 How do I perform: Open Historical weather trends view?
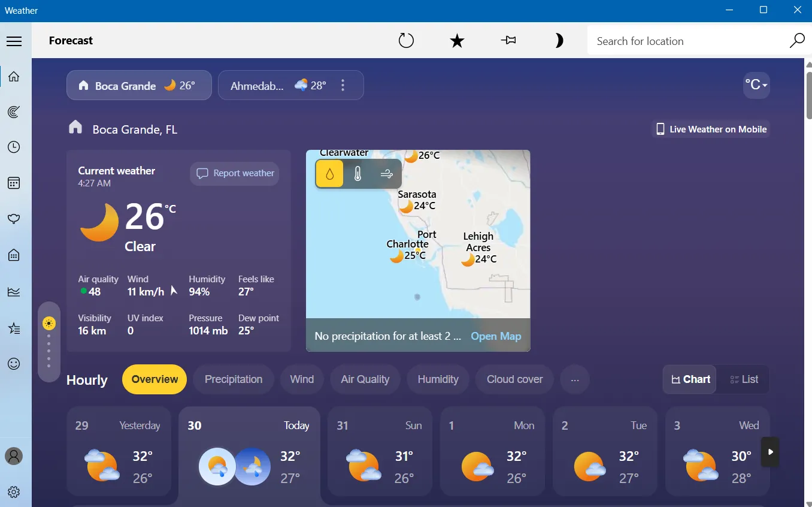(14, 291)
